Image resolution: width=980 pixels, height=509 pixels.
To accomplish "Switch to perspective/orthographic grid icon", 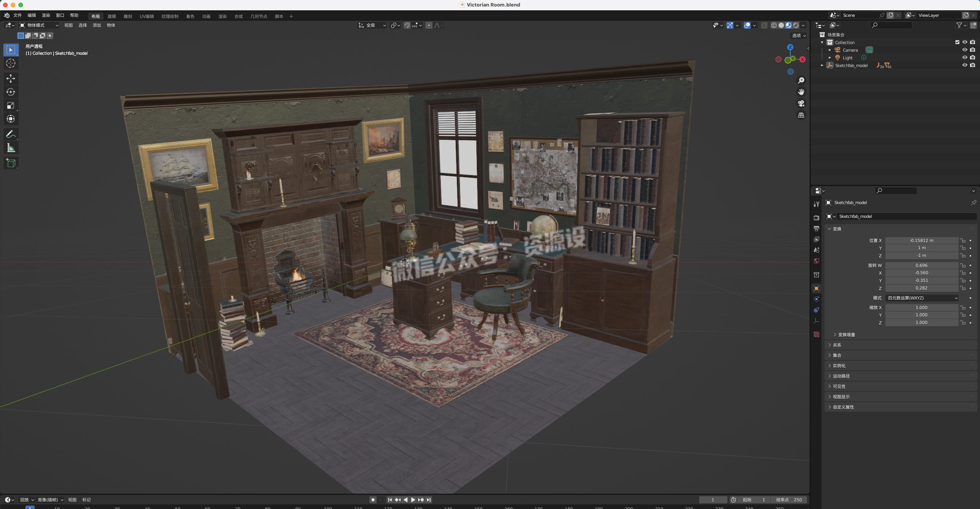I will point(801,115).
